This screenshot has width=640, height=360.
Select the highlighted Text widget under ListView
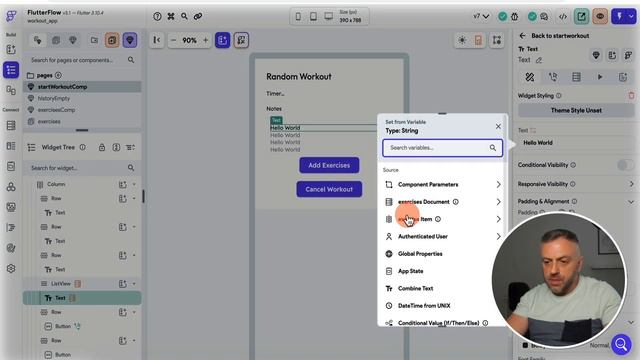(x=82, y=298)
